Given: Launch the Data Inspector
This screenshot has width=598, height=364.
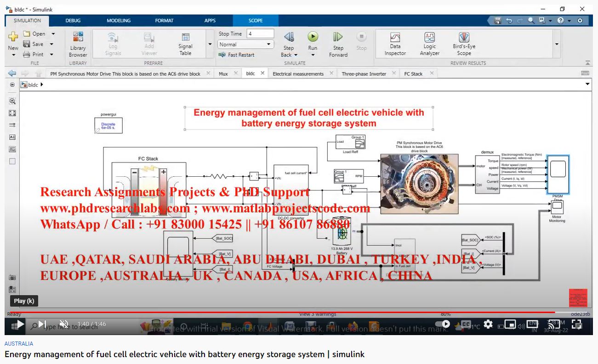Looking at the screenshot, I should pos(395,44).
